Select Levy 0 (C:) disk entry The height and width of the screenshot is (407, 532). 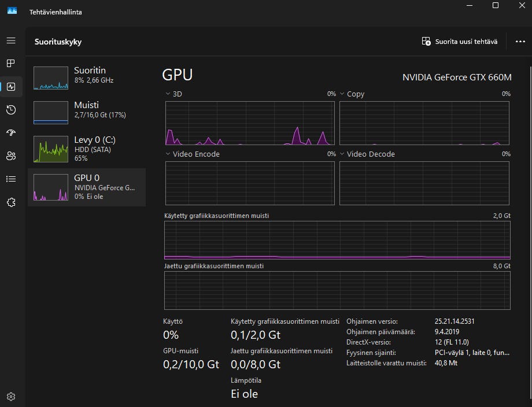(87, 149)
